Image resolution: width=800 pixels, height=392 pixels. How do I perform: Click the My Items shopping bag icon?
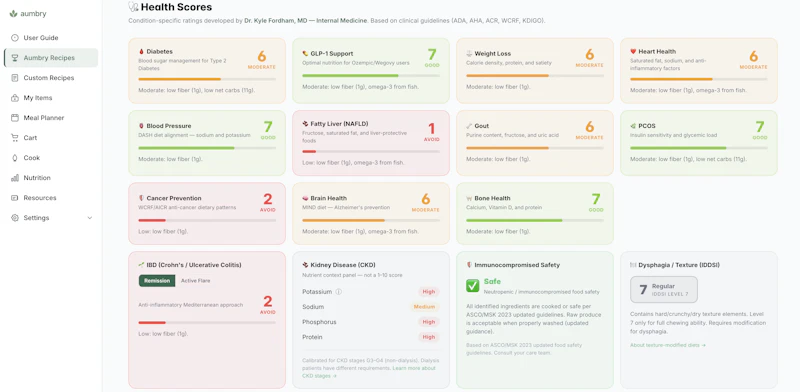click(15, 97)
